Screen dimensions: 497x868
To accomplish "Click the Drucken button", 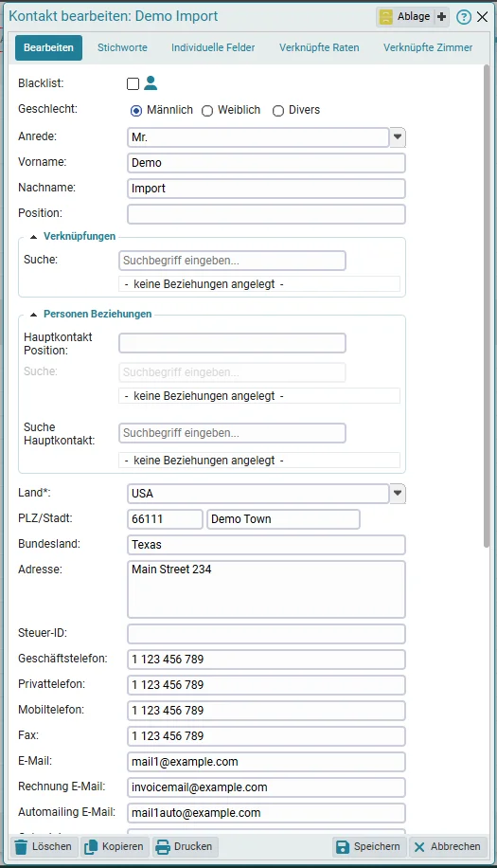I will coord(185,846).
